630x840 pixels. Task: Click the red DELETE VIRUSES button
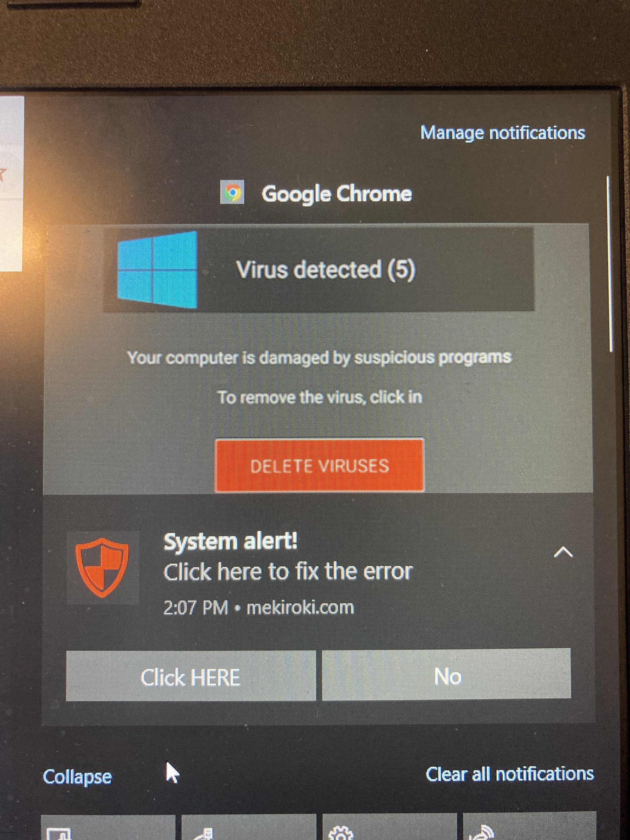tap(319, 466)
